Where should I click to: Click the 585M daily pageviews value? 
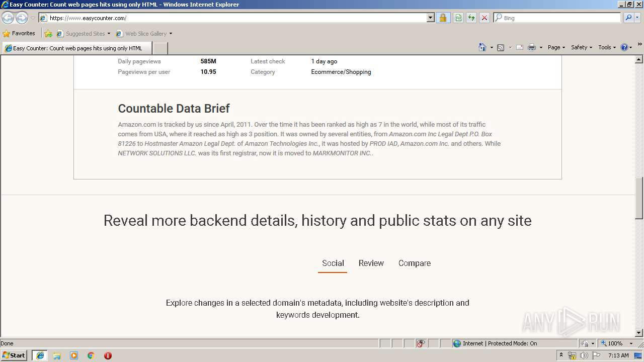208,61
